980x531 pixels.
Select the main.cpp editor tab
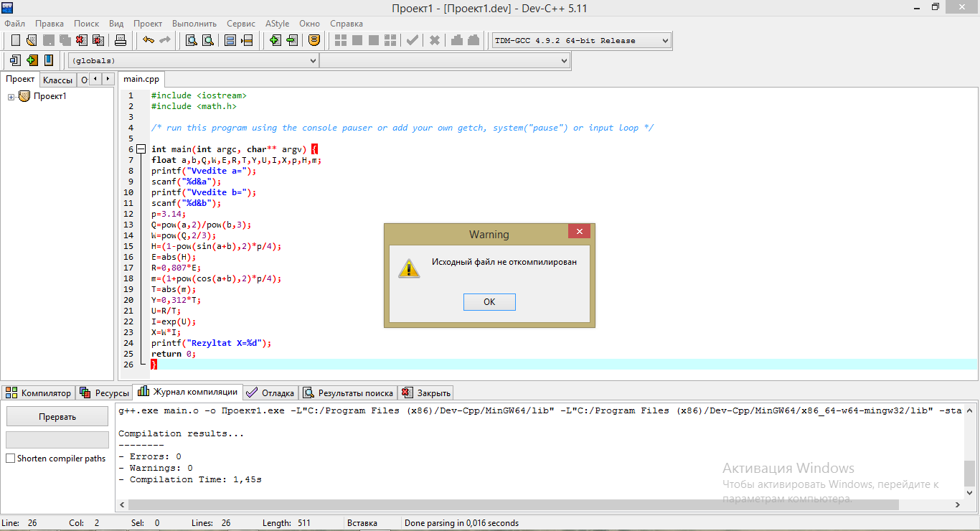(141, 79)
